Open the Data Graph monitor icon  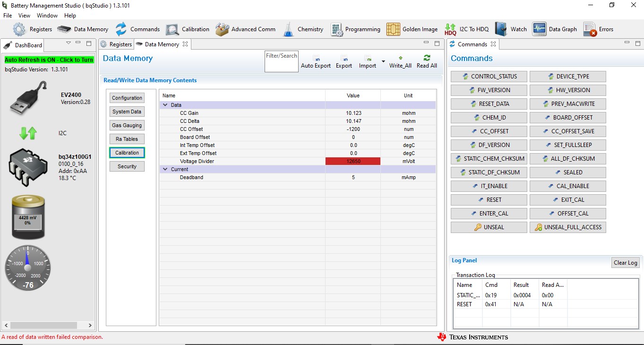click(x=539, y=29)
